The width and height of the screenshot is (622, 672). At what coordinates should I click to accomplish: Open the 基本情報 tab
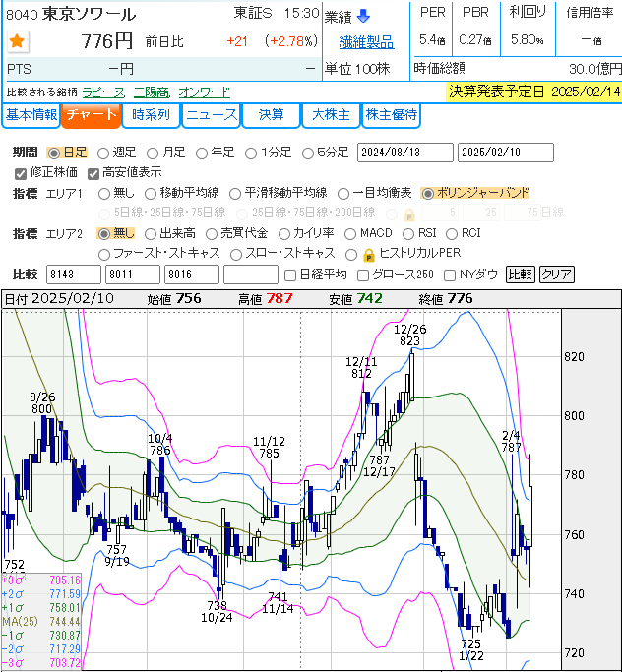31,115
